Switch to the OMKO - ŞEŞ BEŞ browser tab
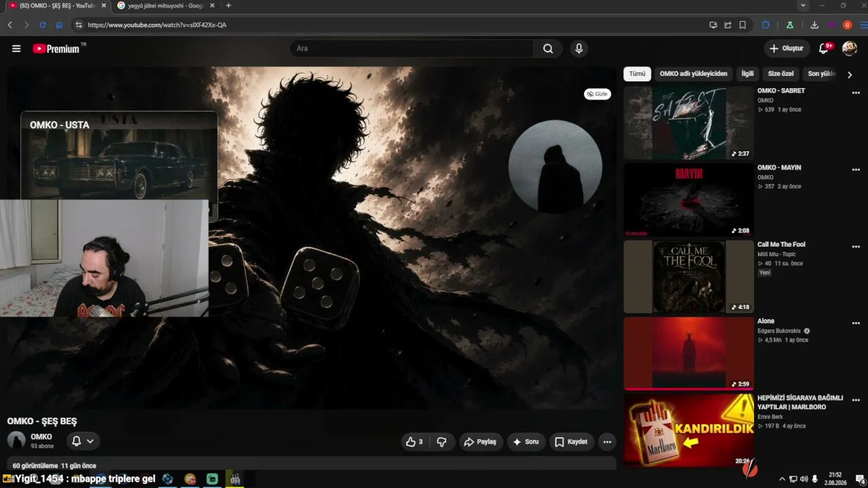868x488 pixels. coord(57,5)
